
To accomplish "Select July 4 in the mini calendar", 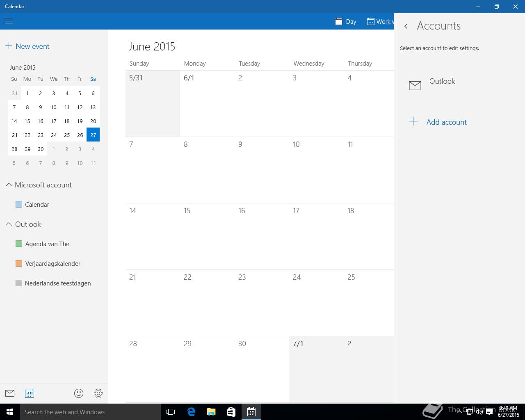I will [x=93, y=149].
